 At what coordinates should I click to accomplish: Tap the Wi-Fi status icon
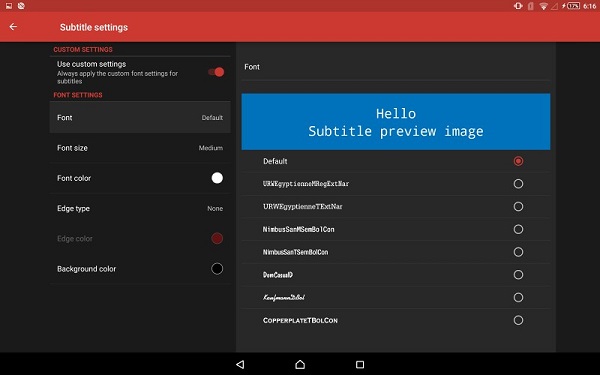point(543,6)
